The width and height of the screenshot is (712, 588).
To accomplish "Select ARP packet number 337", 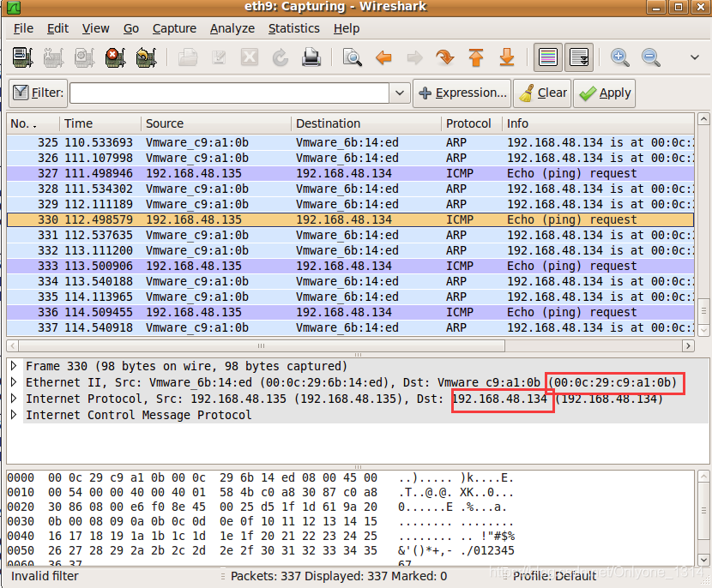I will (351, 327).
